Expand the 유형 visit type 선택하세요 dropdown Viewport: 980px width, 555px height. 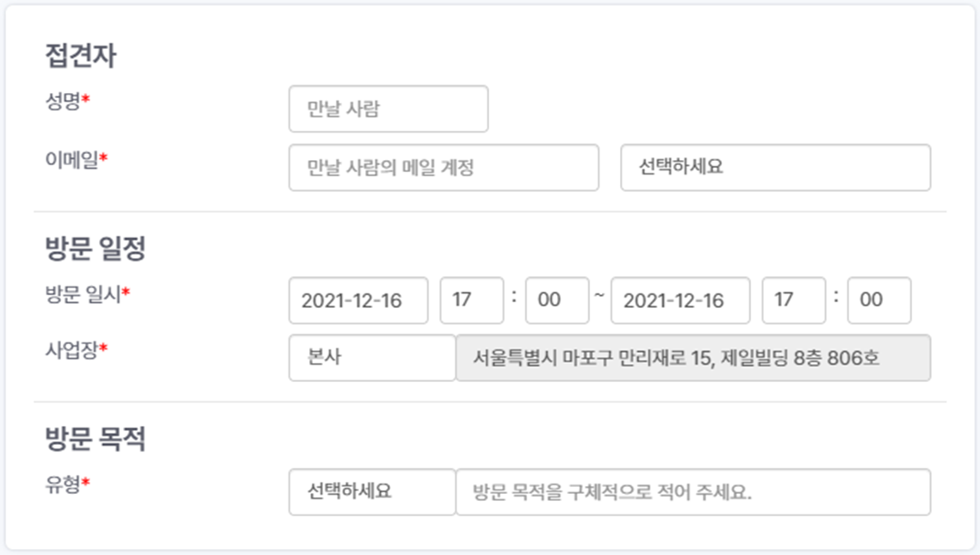click(x=372, y=492)
